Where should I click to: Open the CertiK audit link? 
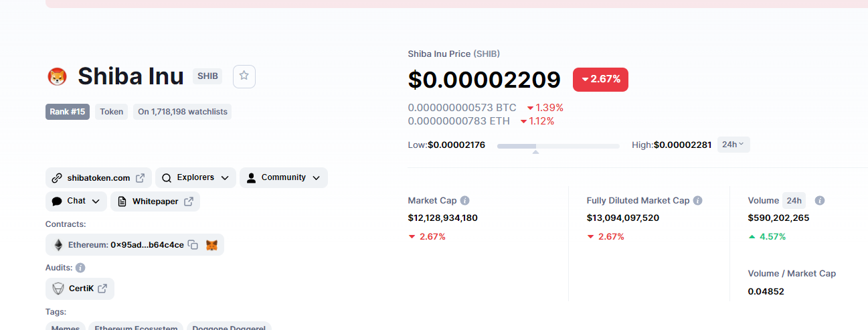tap(80, 288)
